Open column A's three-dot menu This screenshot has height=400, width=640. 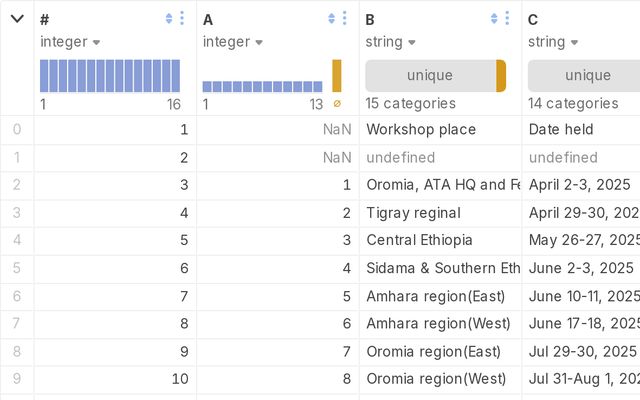coord(344,19)
